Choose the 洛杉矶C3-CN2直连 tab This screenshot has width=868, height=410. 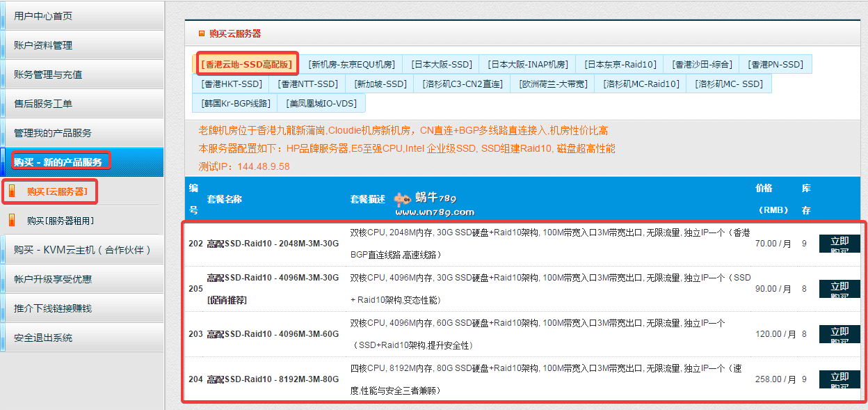click(x=462, y=84)
